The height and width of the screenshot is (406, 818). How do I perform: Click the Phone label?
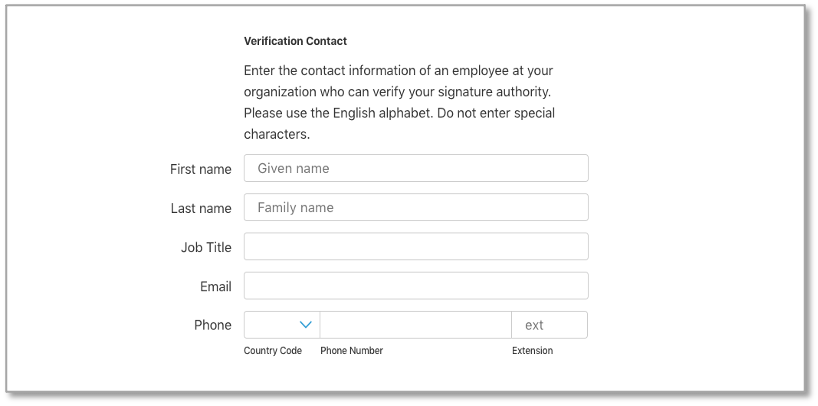point(213,325)
